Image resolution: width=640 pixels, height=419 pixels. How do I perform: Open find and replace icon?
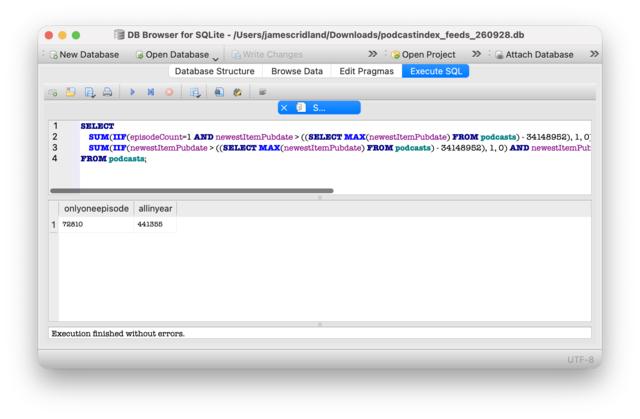(x=237, y=92)
